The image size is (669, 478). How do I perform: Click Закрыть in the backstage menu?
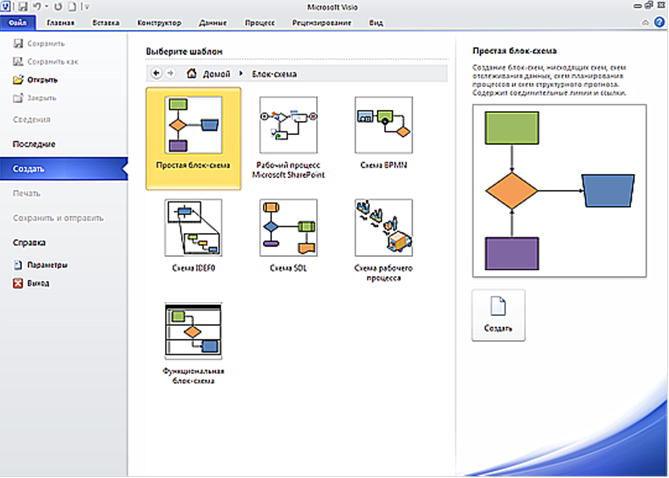click(x=35, y=98)
